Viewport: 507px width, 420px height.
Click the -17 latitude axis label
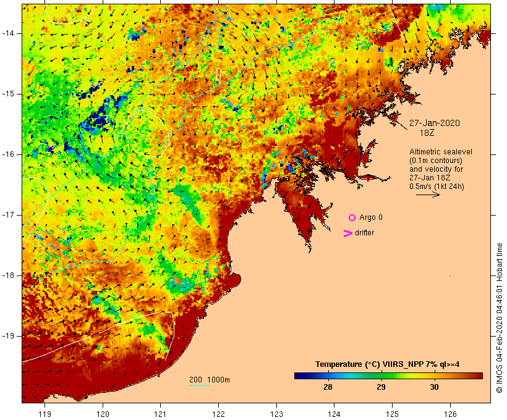click(7, 215)
